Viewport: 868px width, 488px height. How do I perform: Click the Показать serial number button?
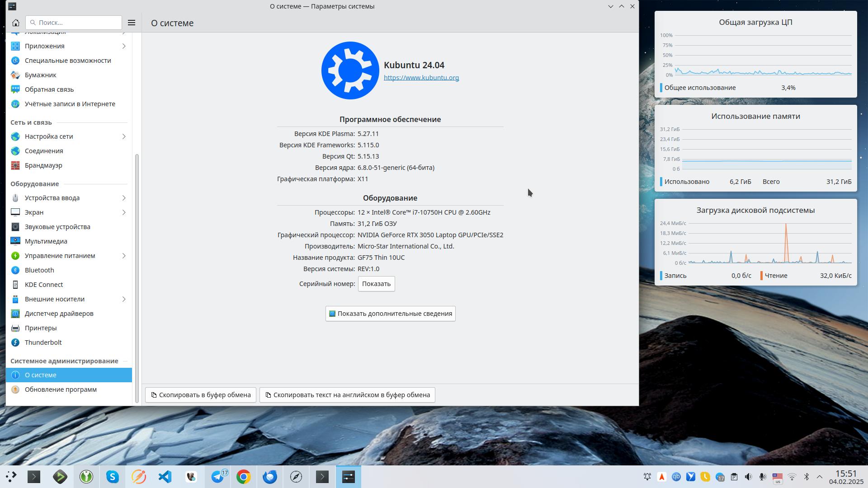tap(376, 284)
